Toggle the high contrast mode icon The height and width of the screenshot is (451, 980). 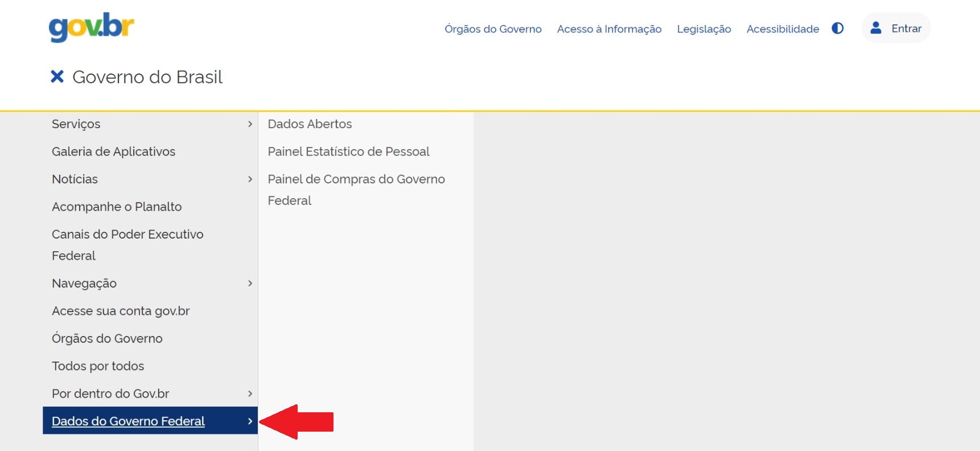click(x=837, y=28)
